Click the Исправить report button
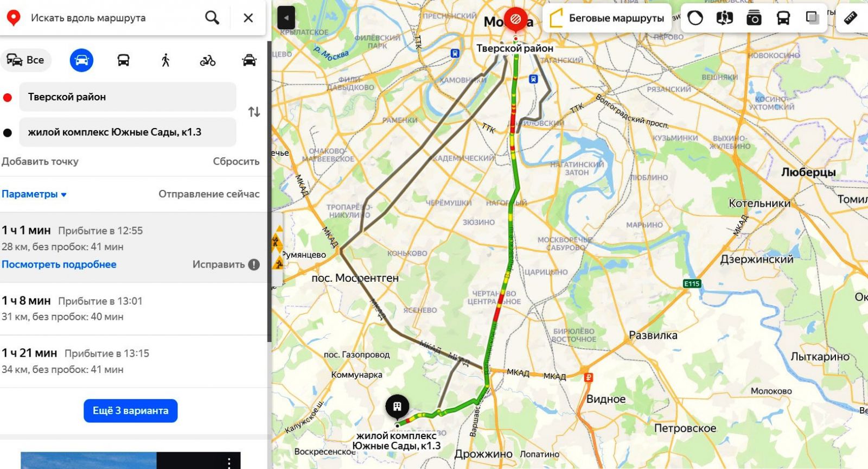Screen dimensions: 868x469 (x=226, y=264)
